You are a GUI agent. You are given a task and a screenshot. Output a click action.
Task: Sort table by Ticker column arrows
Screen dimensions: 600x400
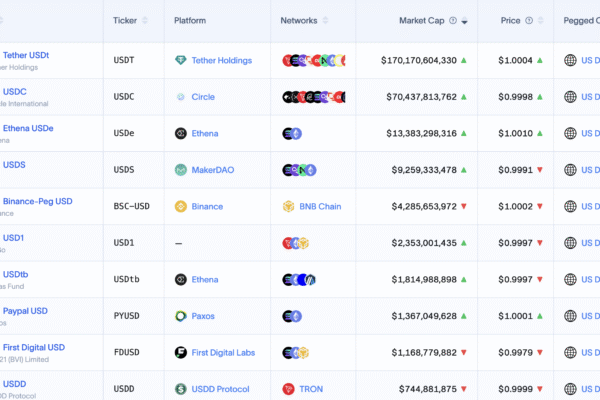point(148,20)
